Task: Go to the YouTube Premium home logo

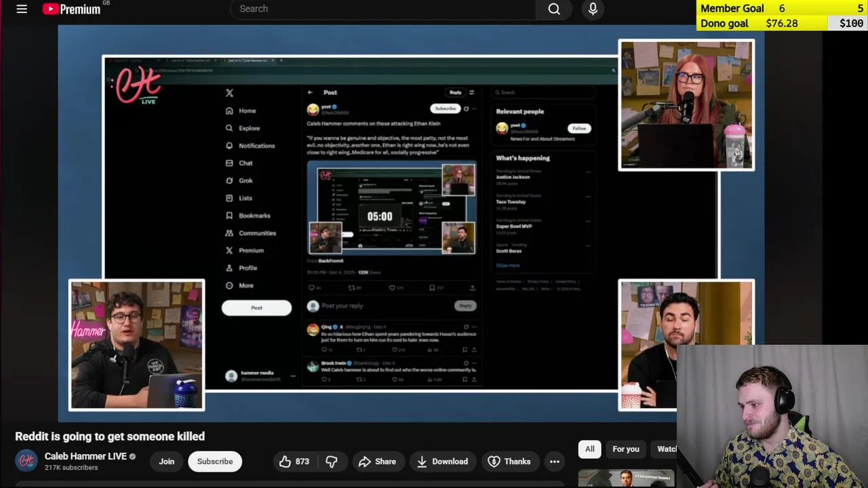Action: [x=72, y=9]
